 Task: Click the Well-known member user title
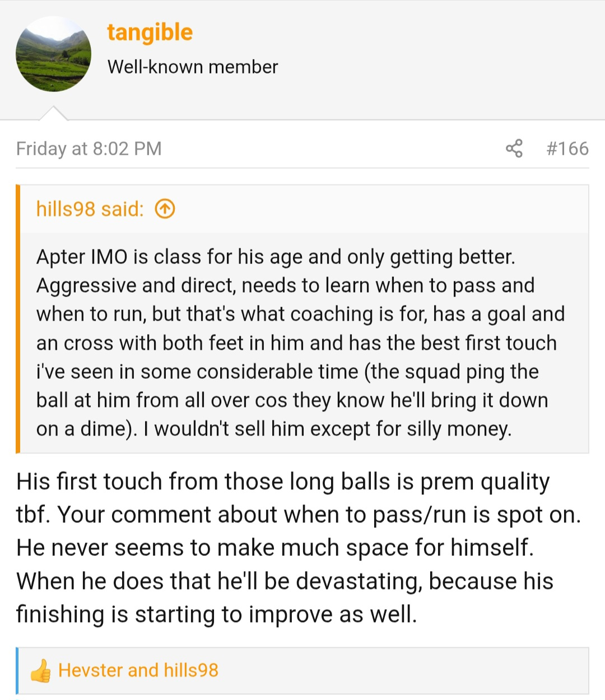point(193,67)
